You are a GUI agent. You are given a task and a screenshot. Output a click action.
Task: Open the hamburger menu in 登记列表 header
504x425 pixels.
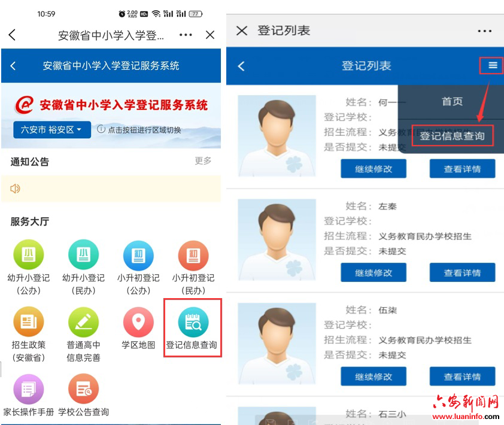tap(493, 65)
